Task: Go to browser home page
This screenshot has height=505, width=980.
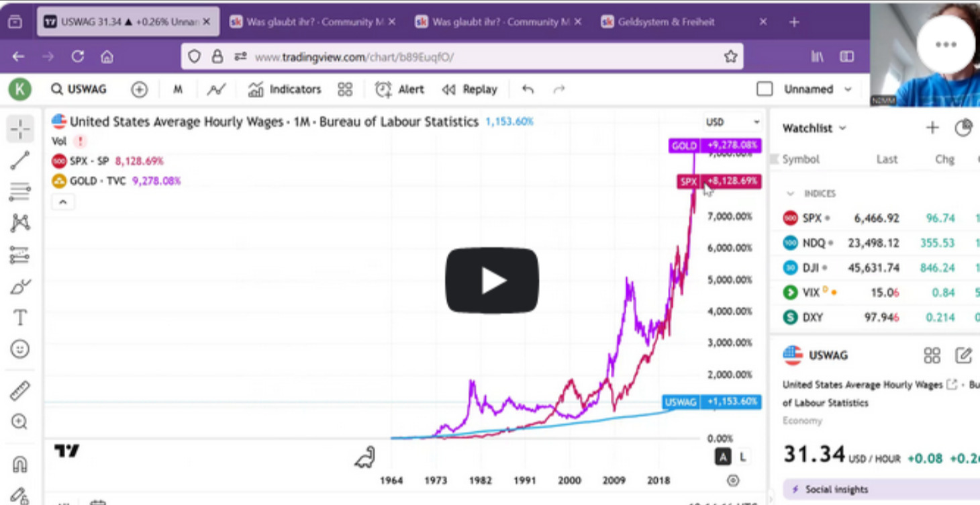Action: 107,57
